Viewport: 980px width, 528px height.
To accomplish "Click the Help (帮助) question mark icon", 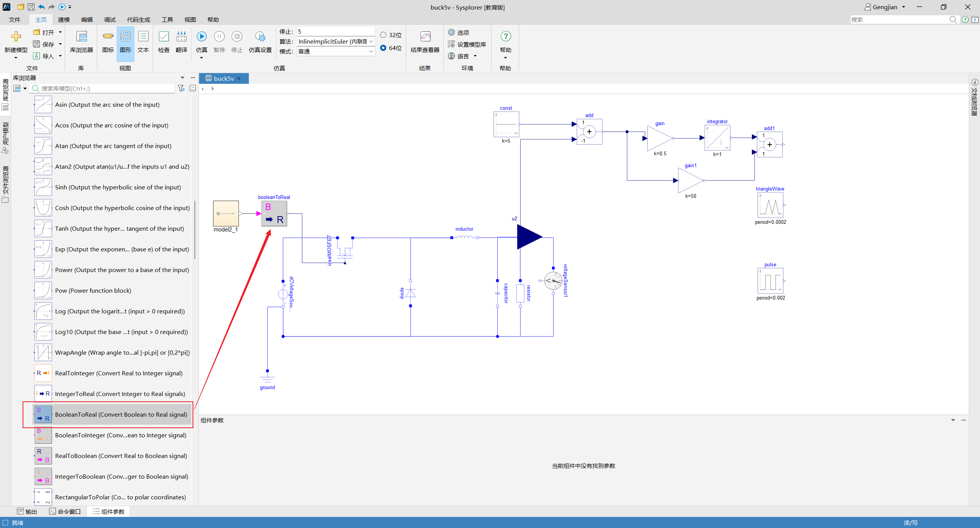I will pyautogui.click(x=506, y=36).
